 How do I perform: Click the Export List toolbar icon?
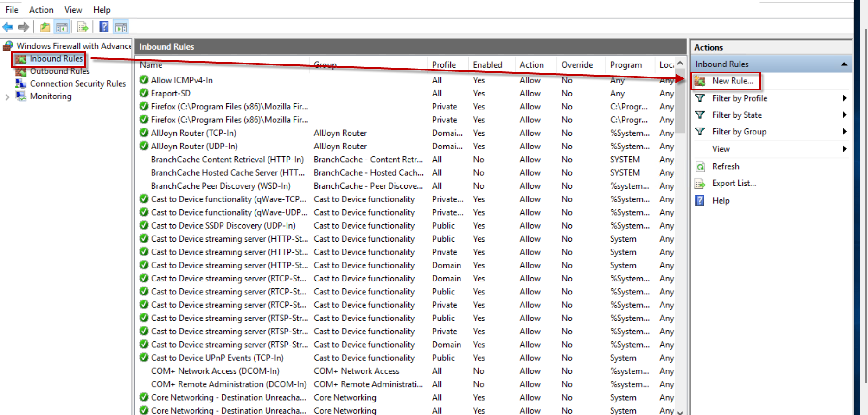tap(83, 27)
